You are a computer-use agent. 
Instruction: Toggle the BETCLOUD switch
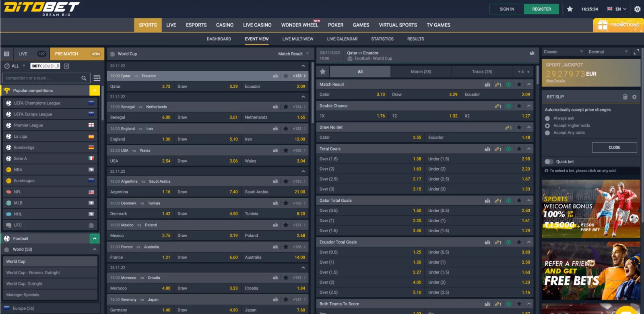(57, 66)
